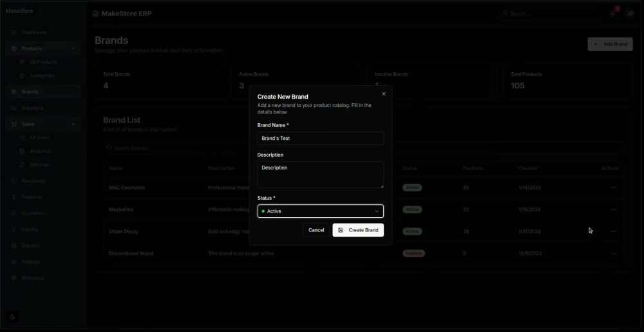
Task: Click the notification bell icon
Action: (x=612, y=14)
